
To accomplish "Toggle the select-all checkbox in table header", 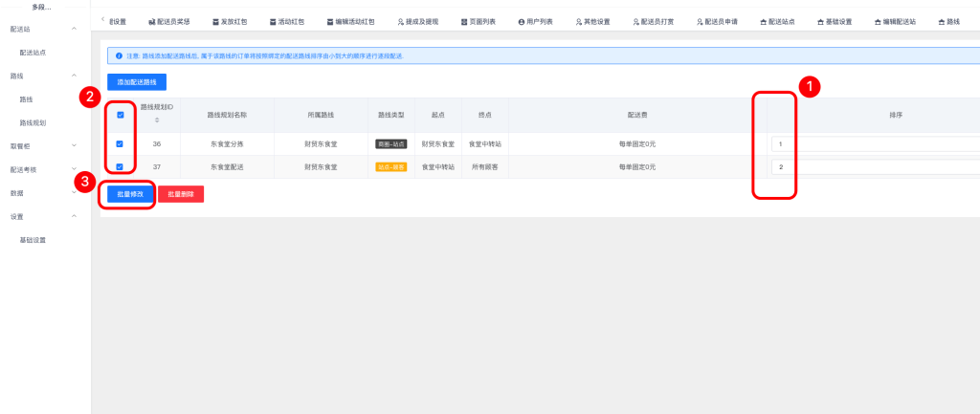I will coord(120,115).
